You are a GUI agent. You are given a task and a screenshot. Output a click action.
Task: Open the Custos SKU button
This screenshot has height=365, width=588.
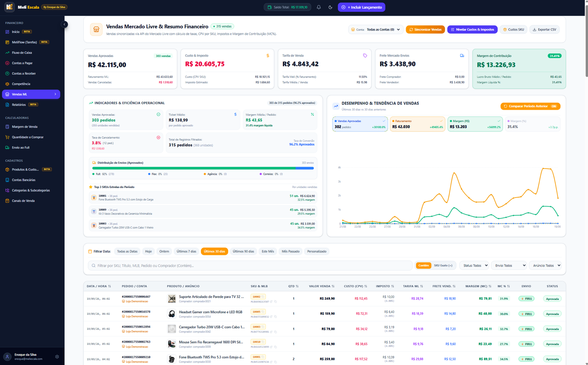click(513, 30)
